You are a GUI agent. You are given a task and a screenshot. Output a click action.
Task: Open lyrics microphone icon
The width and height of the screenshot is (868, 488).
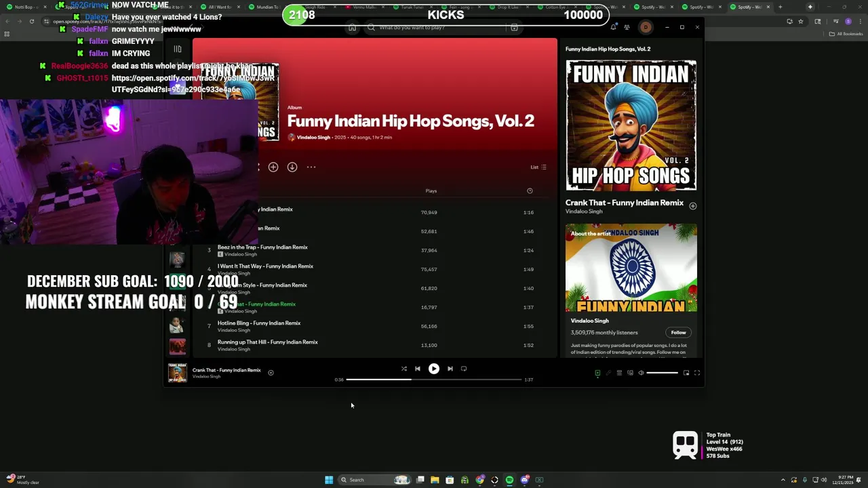click(608, 373)
